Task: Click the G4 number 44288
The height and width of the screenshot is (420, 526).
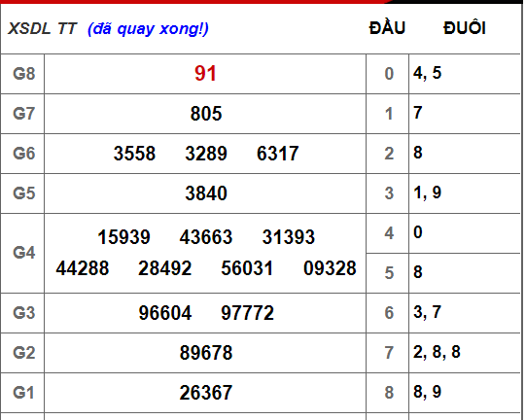Action: (x=83, y=268)
